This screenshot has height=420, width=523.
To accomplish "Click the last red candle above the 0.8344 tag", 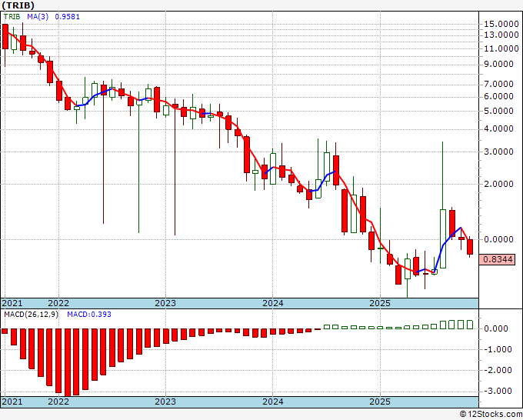I will (470, 247).
